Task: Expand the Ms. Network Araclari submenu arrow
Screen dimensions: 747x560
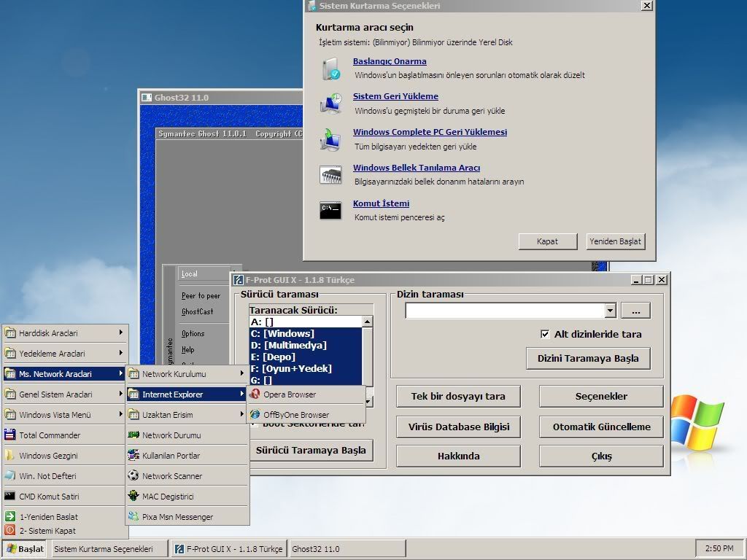Action: coord(120,373)
